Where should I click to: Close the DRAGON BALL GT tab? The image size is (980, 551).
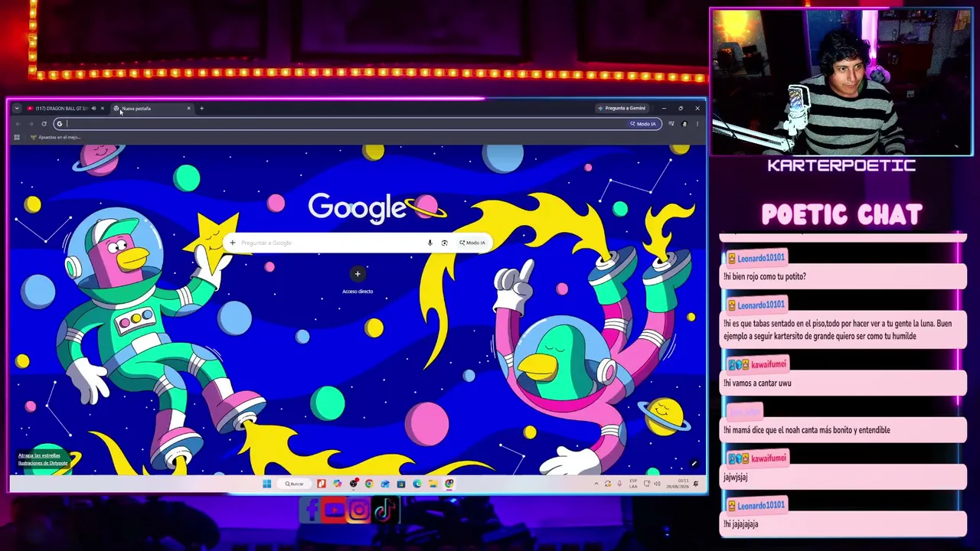tap(103, 109)
